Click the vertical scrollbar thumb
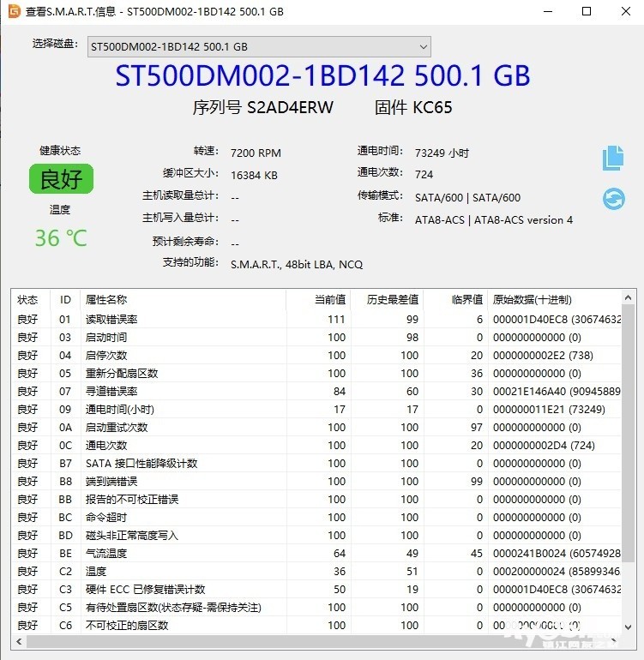The width and height of the screenshot is (644, 660). [628, 434]
